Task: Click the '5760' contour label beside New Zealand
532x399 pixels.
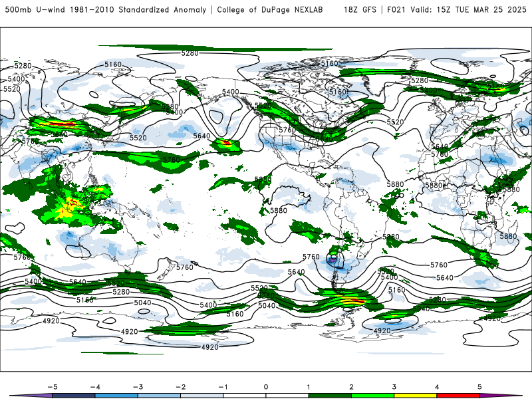Action: [185, 267]
